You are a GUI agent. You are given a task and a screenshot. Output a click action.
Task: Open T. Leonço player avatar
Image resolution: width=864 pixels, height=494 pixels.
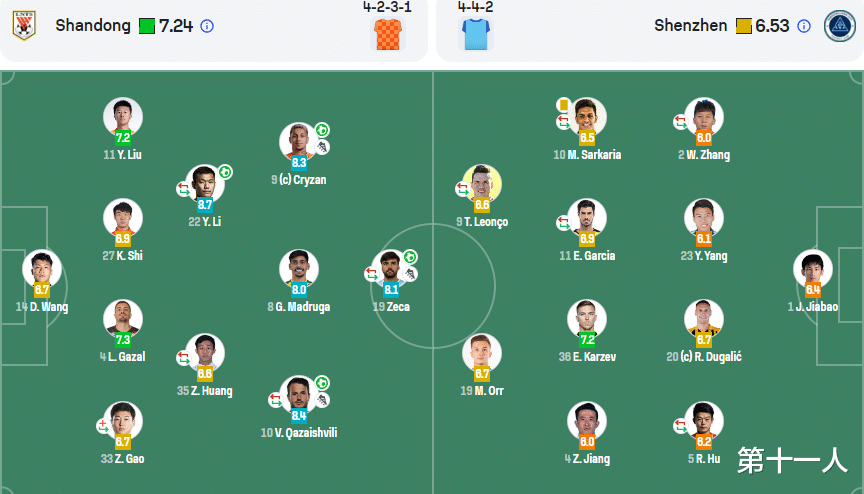point(482,184)
